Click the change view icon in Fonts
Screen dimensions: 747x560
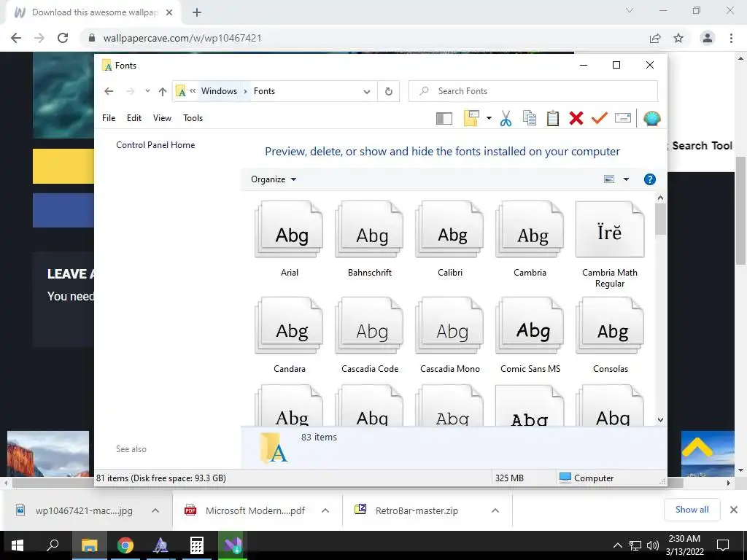coord(609,179)
